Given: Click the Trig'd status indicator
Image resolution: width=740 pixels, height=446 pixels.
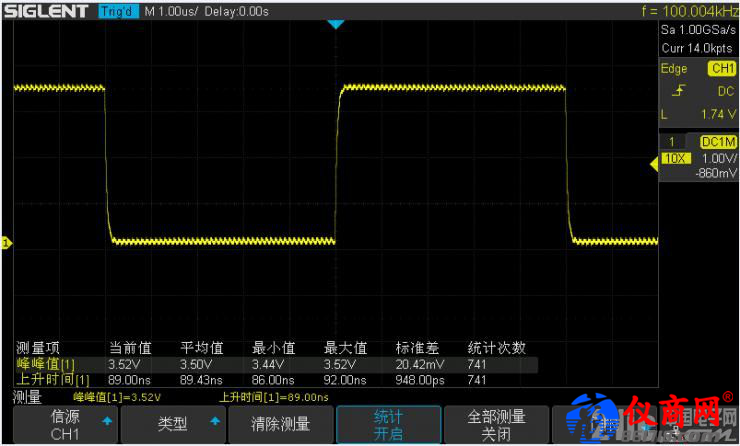Looking at the screenshot, I should tap(119, 11).
